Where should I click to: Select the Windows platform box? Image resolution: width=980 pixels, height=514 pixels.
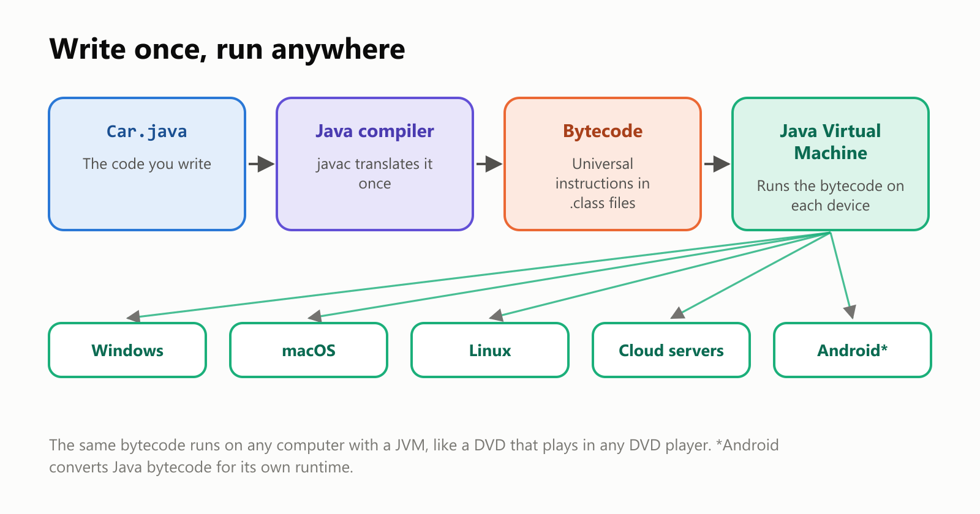(x=127, y=350)
